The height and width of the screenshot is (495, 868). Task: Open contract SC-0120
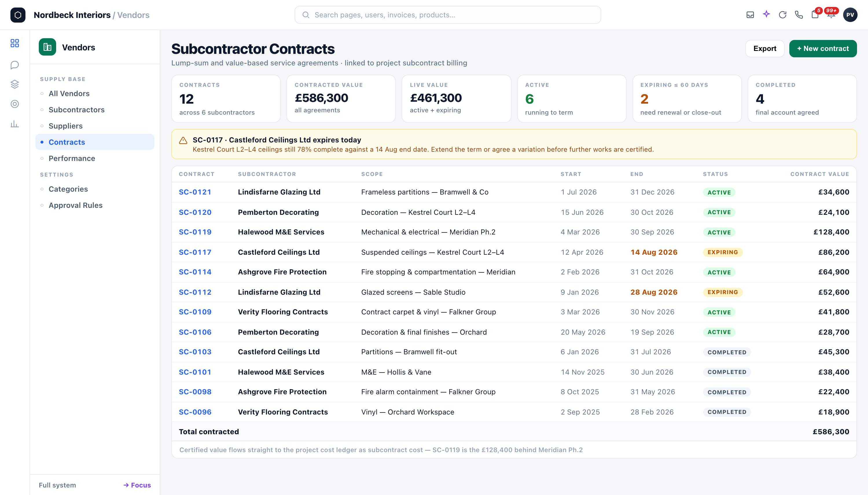pyautogui.click(x=195, y=212)
